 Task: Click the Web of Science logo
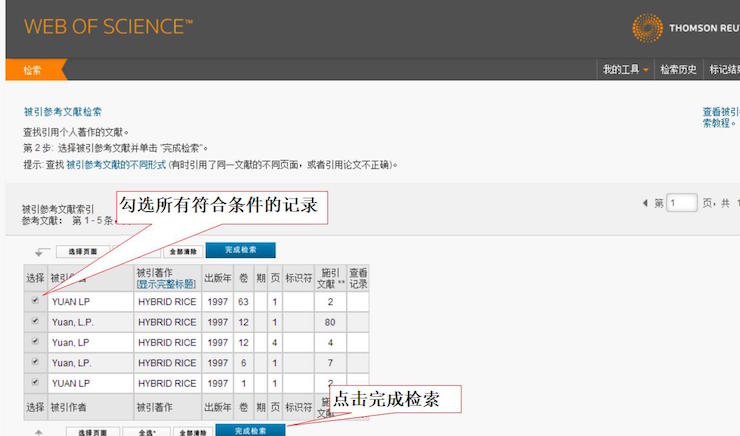point(109,27)
